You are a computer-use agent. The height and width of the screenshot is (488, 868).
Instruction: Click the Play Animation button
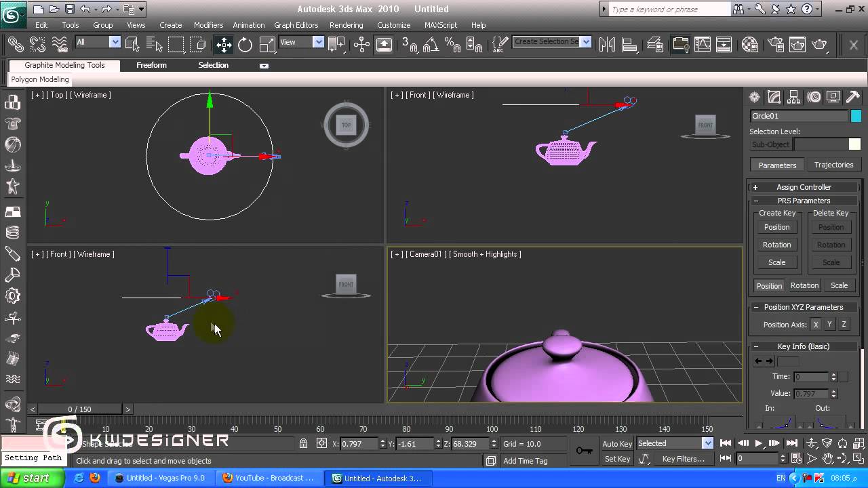pos(758,443)
